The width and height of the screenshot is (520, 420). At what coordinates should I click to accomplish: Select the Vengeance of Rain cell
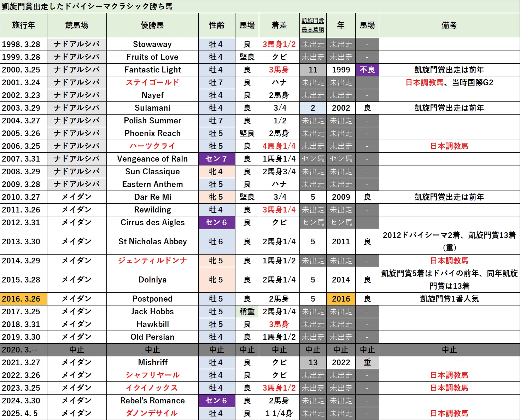152,159
